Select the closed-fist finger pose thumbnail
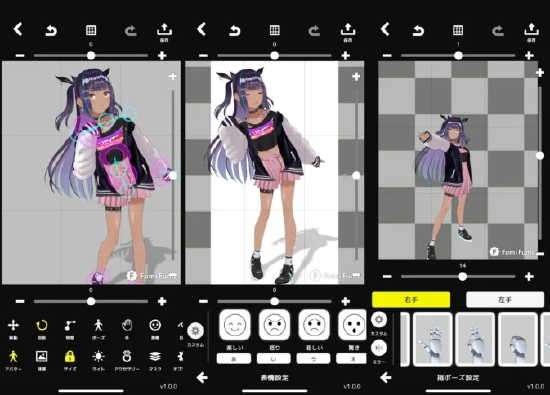 [518, 340]
